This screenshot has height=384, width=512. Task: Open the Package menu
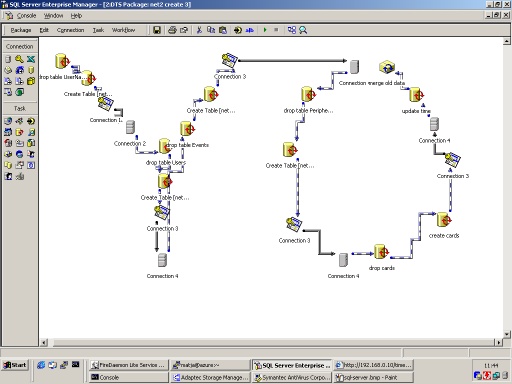[x=21, y=30]
